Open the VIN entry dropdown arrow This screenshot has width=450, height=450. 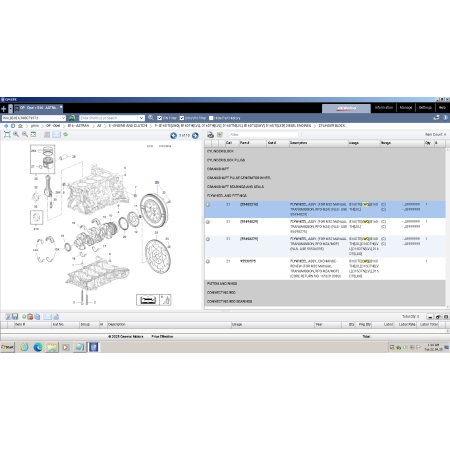[63, 118]
